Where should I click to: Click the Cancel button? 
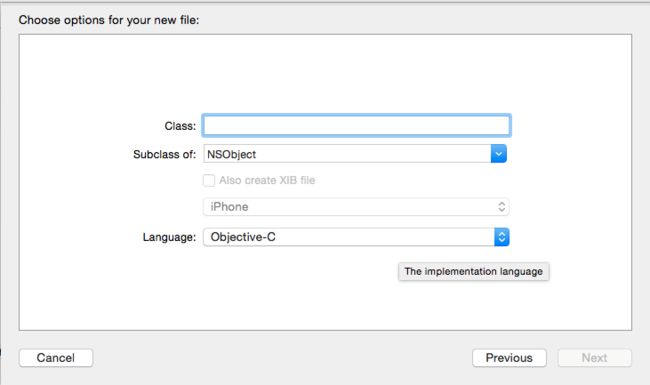[x=56, y=358]
